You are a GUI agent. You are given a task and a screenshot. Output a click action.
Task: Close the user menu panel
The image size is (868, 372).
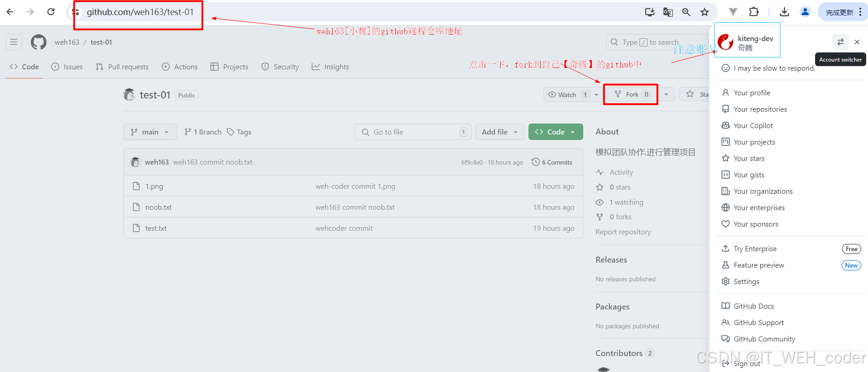click(x=857, y=42)
